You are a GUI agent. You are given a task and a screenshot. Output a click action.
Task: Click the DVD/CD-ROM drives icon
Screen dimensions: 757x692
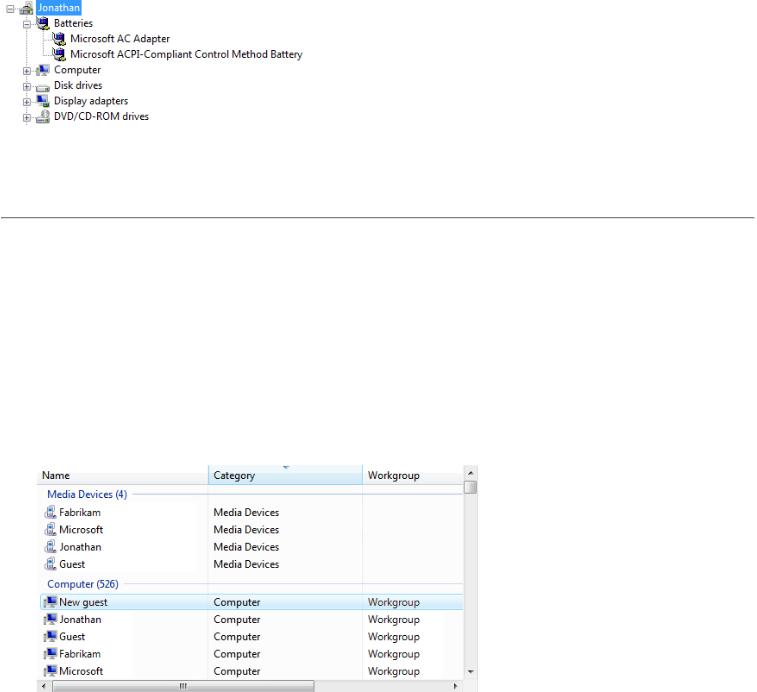pyautogui.click(x=43, y=116)
